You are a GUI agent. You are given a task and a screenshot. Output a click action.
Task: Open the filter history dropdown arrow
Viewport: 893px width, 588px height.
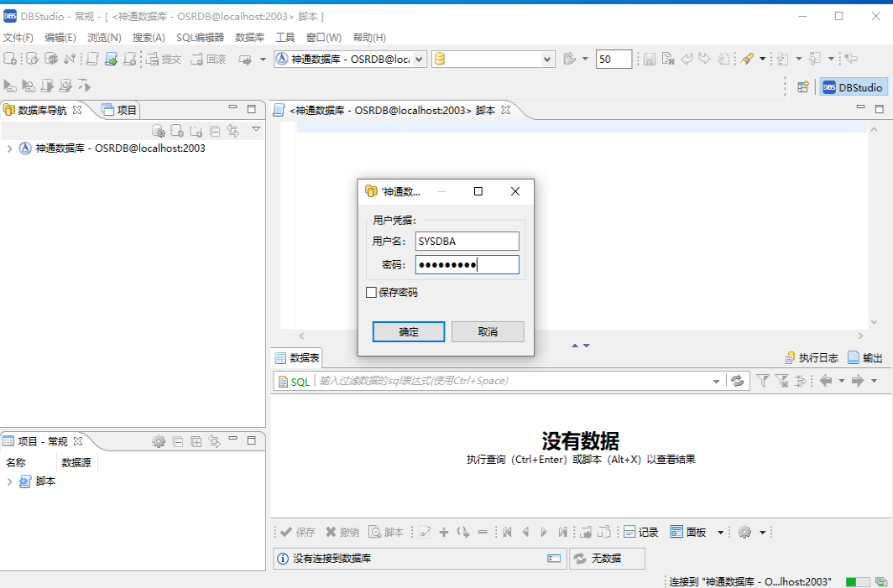(x=717, y=382)
